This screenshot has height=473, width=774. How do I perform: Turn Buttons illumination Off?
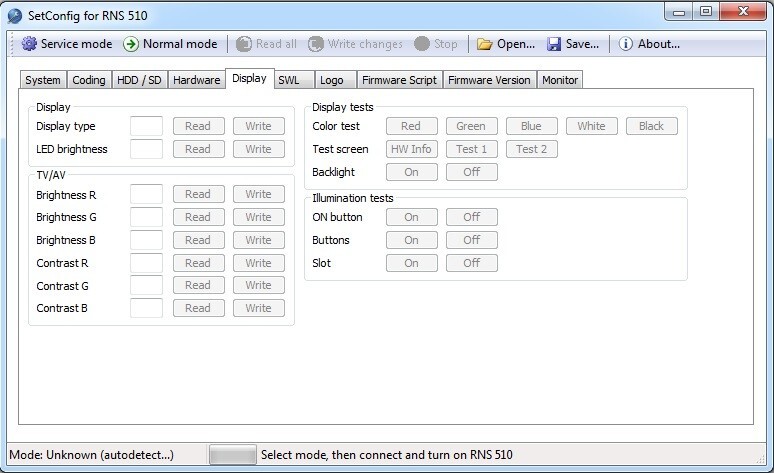(472, 240)
